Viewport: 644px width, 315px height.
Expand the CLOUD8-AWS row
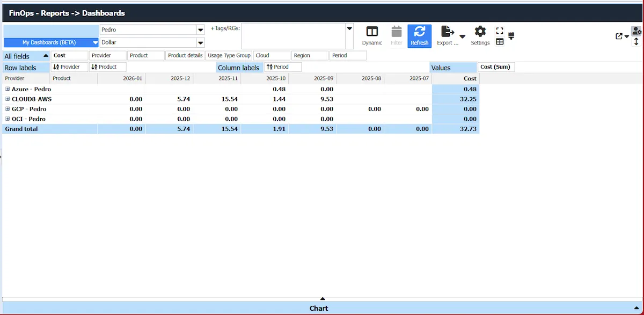point(8,99)
